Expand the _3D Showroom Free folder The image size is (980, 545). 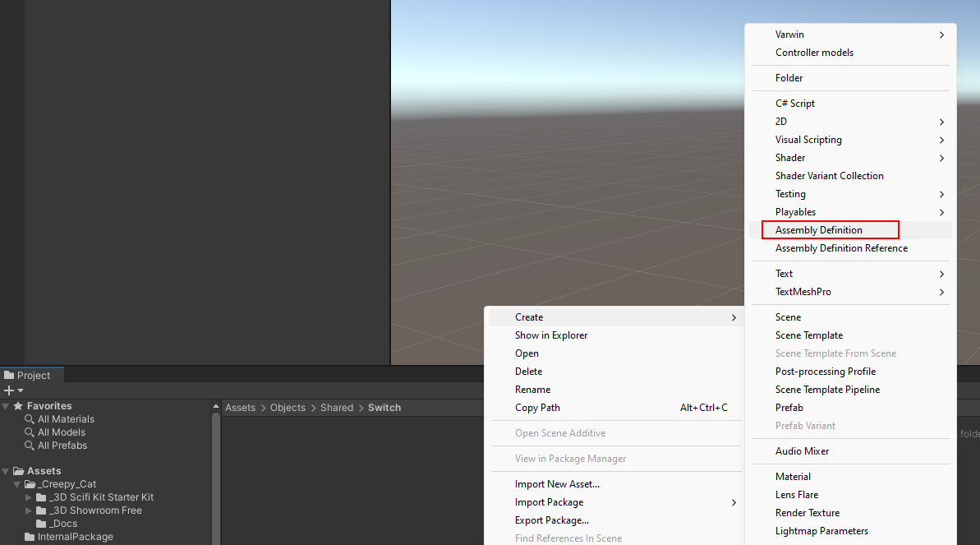click(x=30, y=510)
